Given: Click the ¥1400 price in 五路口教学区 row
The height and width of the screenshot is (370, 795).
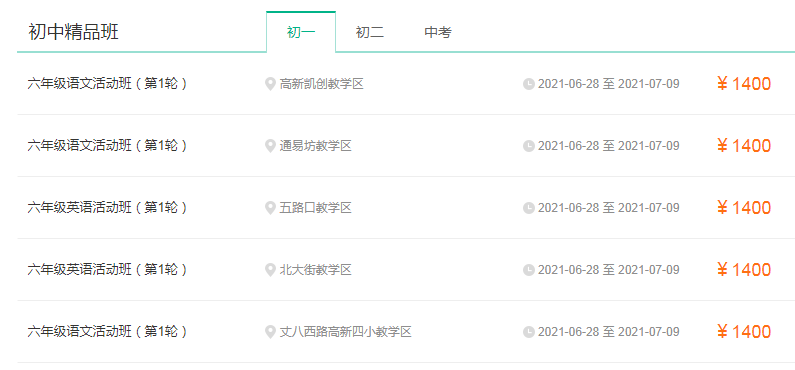Looking at the screenshot, I should 744,208.
